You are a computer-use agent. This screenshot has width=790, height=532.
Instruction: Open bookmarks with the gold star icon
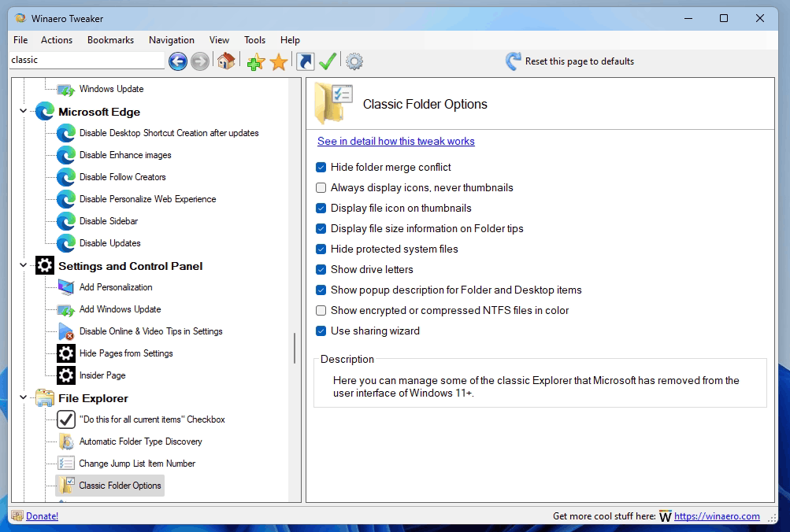pyautogui.click(x=279, y=62)
